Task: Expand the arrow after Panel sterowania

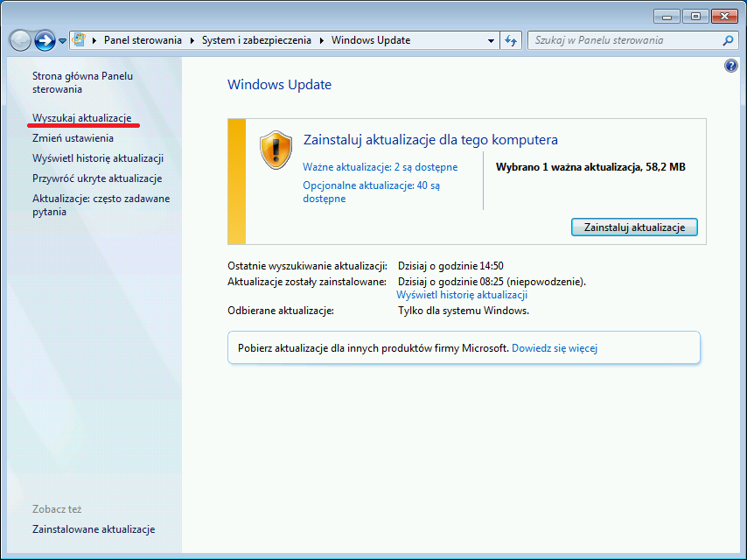Action: 192,40
